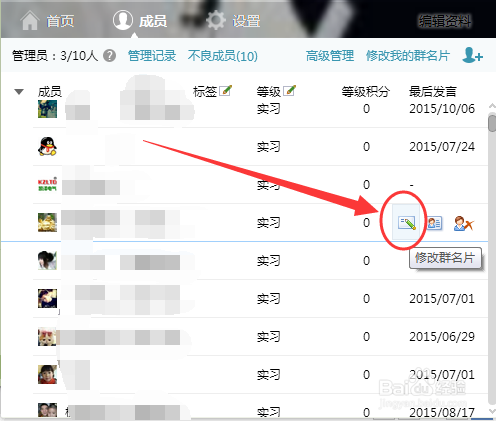This screenshot has height=421, width=496.
Task: Click the 修改群名片 edit card icon
Action: tap(407, 223)
